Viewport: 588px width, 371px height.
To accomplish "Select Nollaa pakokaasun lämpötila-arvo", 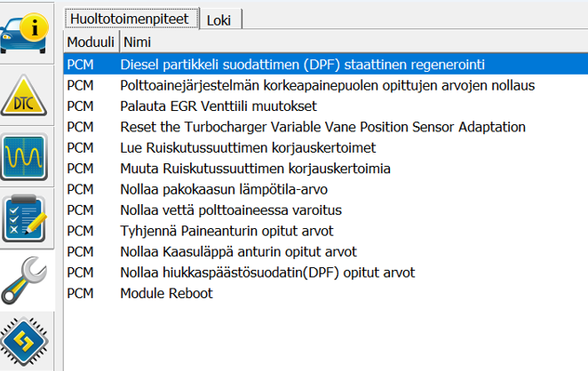I will [225, 189].
